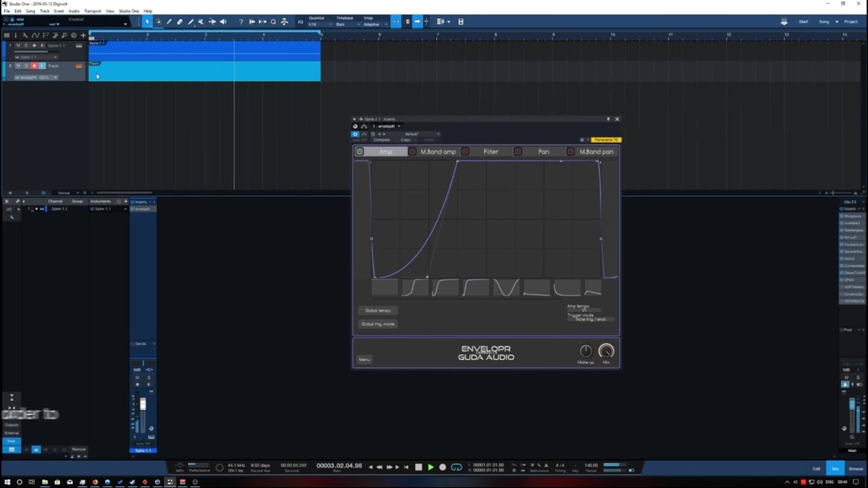Switch to the Amp tab in Envelopr
This screenshot has height=488, width=868.
click(x=386, y=152)
